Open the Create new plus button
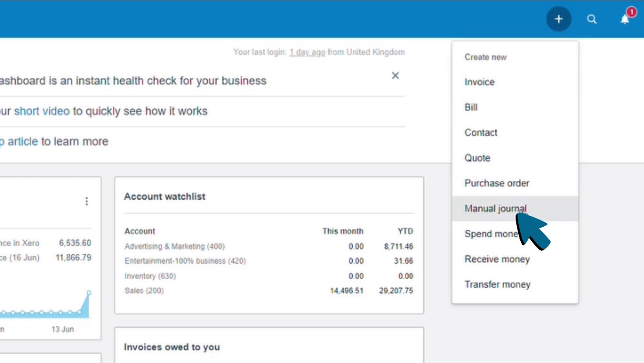The image size is (644, 363). [558, 18]
